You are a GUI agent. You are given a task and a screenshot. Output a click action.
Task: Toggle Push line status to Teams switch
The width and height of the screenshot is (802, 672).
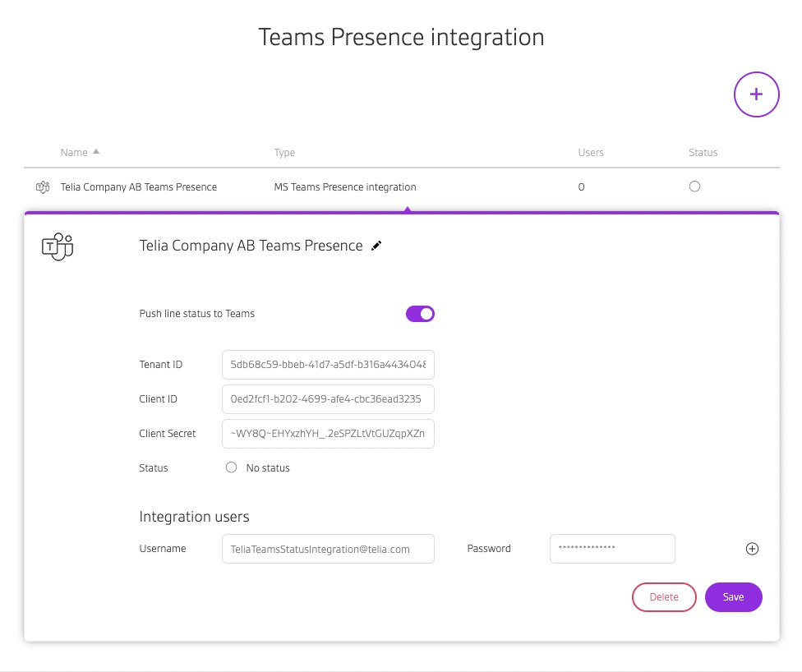coord(420,314)
